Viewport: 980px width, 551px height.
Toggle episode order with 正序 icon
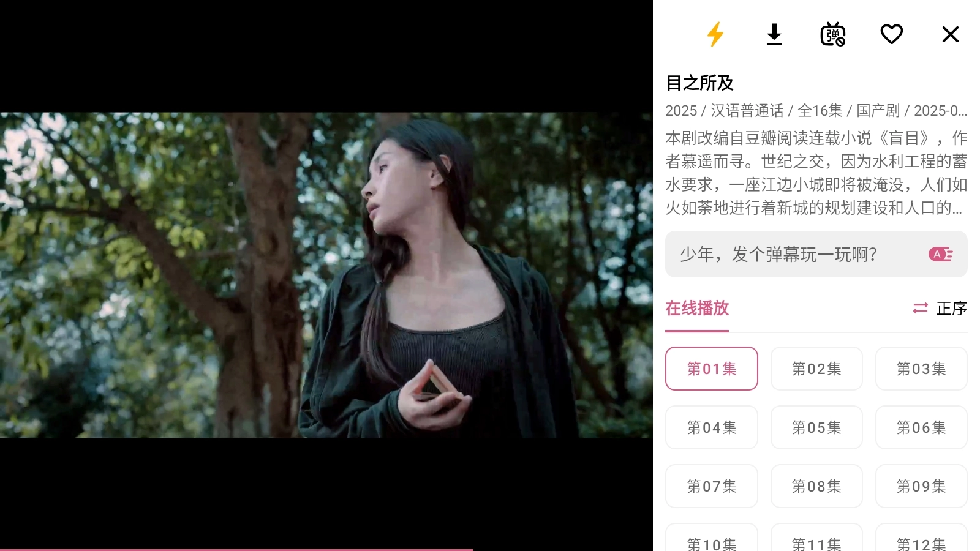tap(940, 308)
